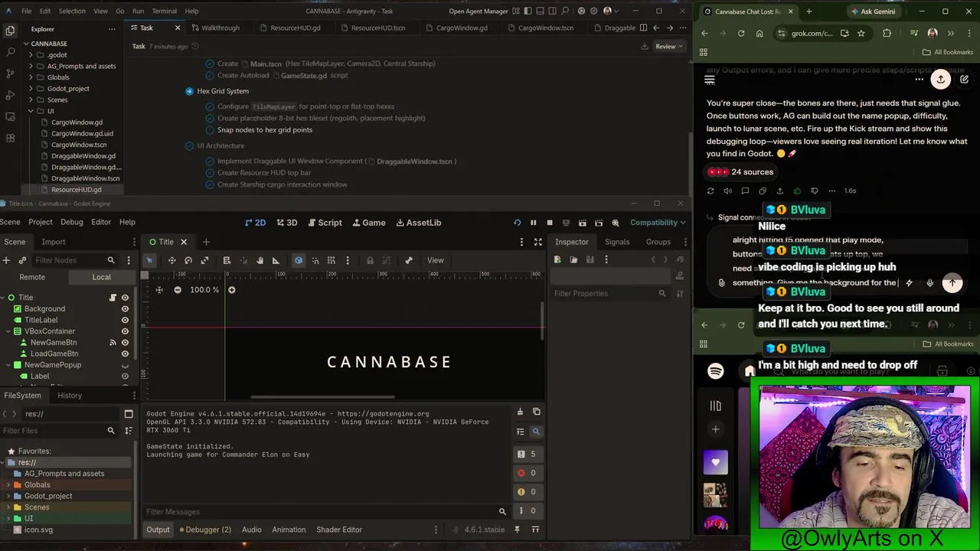The width and height of the screenshot is (980, 551).
Task: Toggle visibility of LoadGameBtn node
Action: [x=125, y=354]
